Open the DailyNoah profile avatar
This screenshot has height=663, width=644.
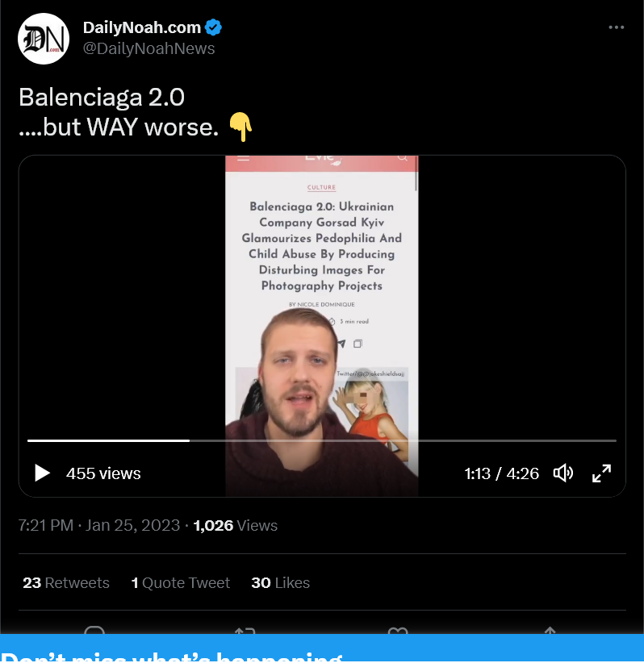coord(44,39)
